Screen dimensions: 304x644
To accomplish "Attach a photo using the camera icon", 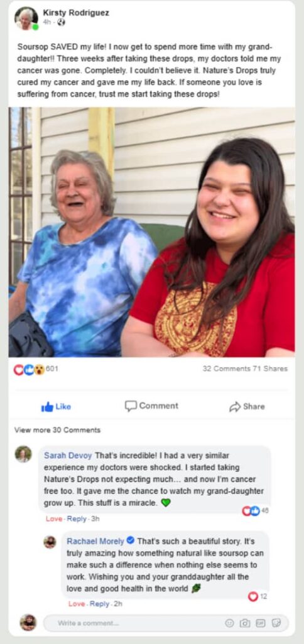I will click(x=244, y=623).
